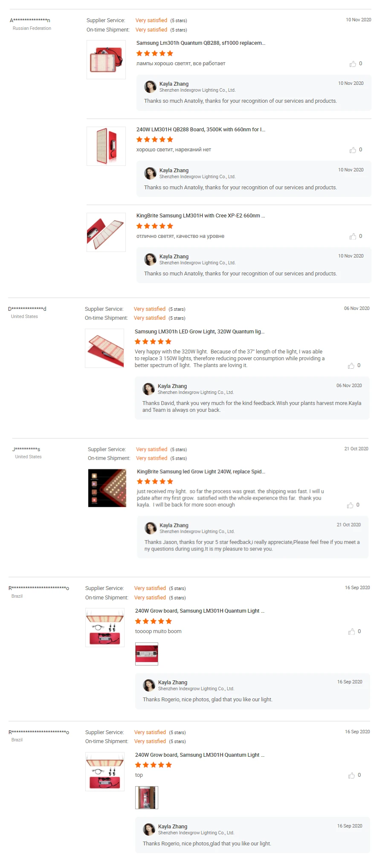Like the 'хорошо светит, нареканий нет' review
The image size is (377, 868).
coord(353,150)
